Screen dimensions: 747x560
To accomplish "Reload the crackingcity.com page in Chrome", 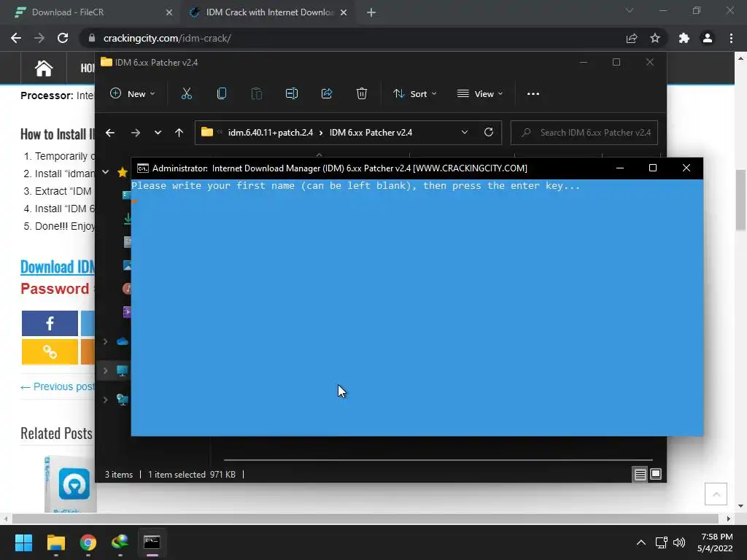I will pyautogui.click(x=63, y=38).
